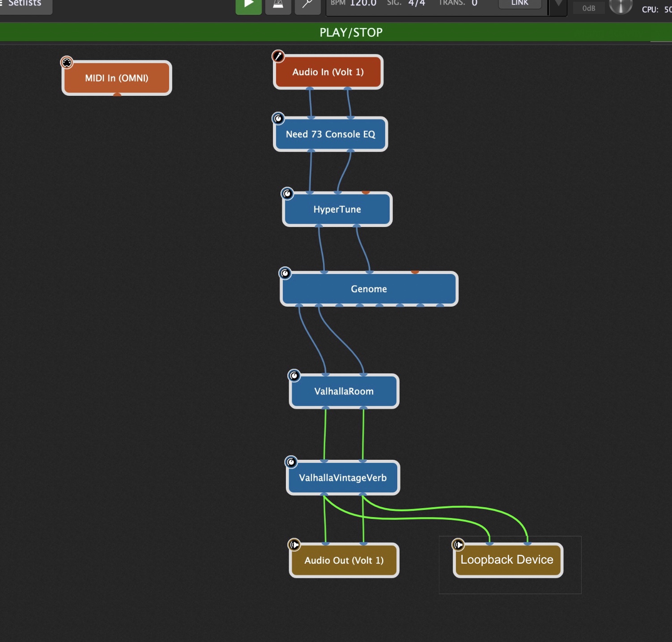Click the green PLAY/STOP banner
This screenshot has width=672, height=642.
pos(336,32)
